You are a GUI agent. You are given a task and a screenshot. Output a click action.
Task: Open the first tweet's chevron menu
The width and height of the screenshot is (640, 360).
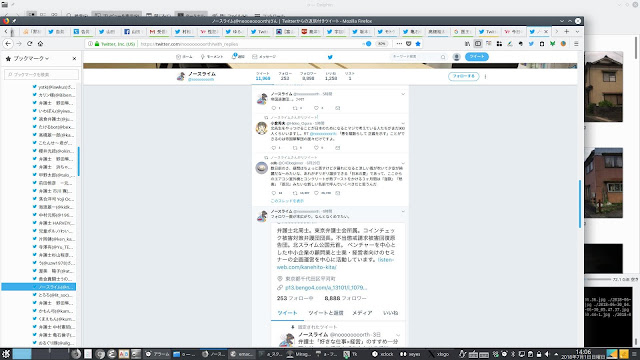point(403,94)
